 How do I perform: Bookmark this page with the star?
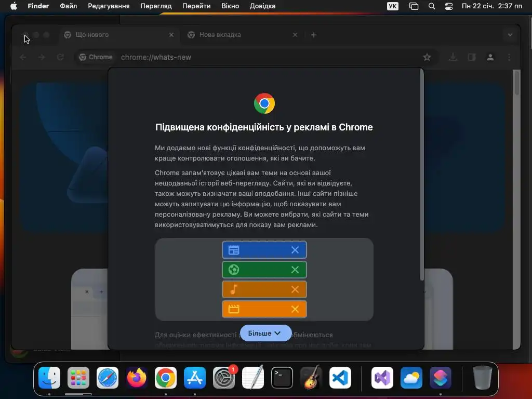427,57
